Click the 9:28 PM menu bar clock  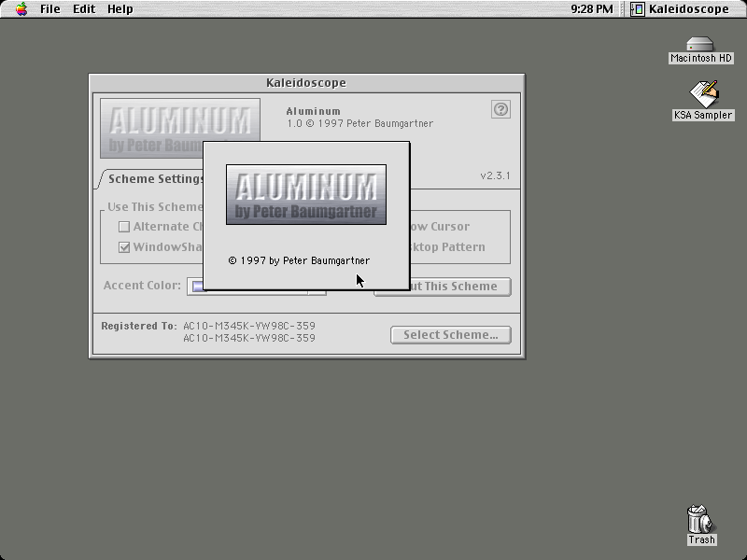[592, 9]
